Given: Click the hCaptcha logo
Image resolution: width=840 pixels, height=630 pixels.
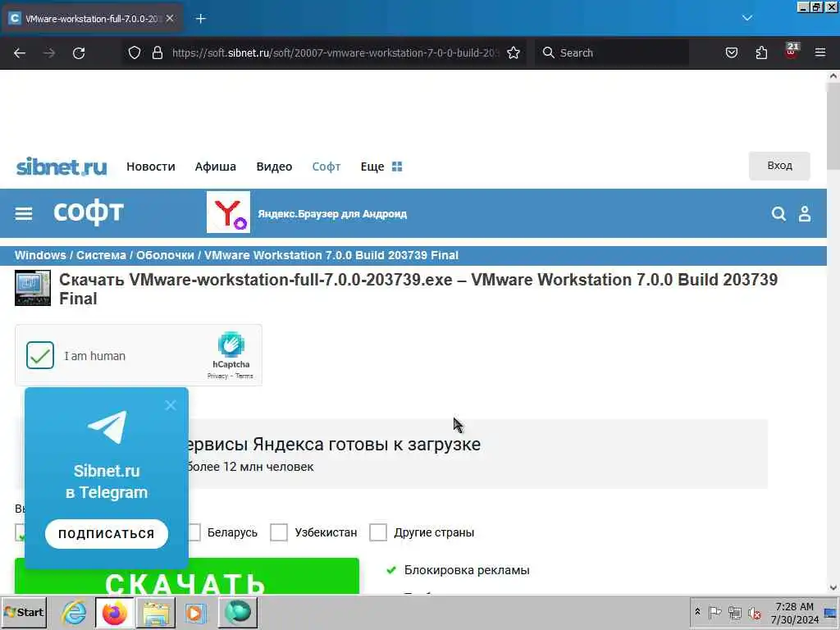Looking at the screenshot, I should (x=231, y=345).
